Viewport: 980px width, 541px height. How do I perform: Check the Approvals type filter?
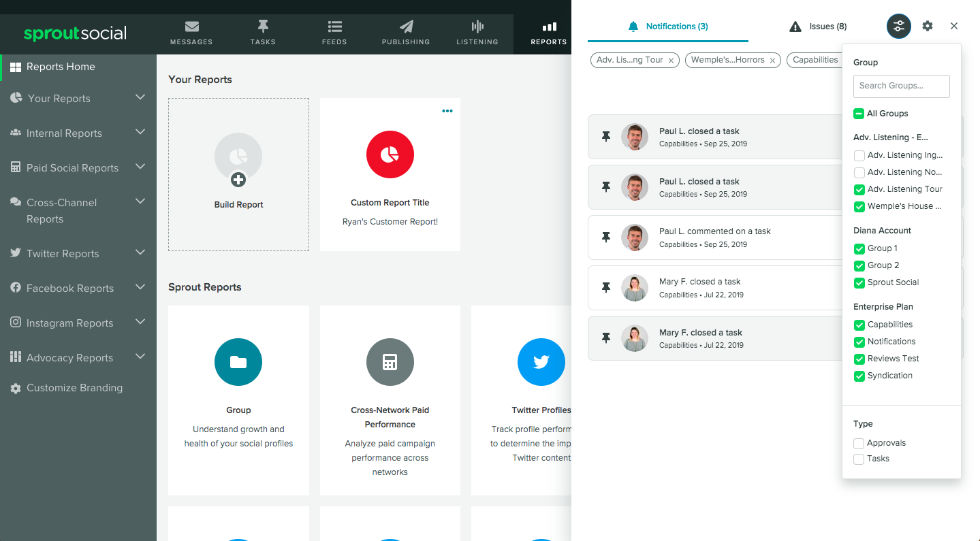859,443
